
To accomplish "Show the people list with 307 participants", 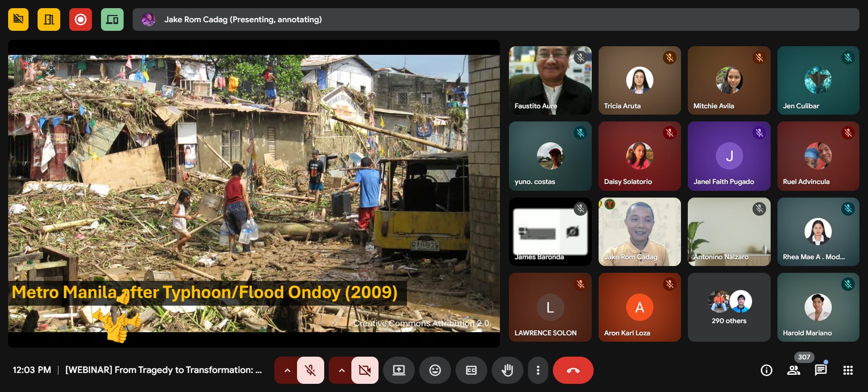I will 793,370.
